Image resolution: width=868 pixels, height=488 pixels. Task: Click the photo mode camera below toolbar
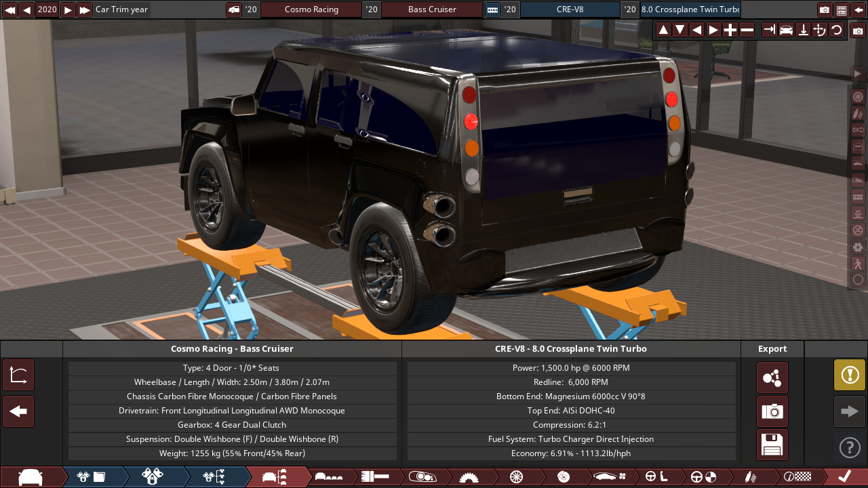click(x=858, y=30)
